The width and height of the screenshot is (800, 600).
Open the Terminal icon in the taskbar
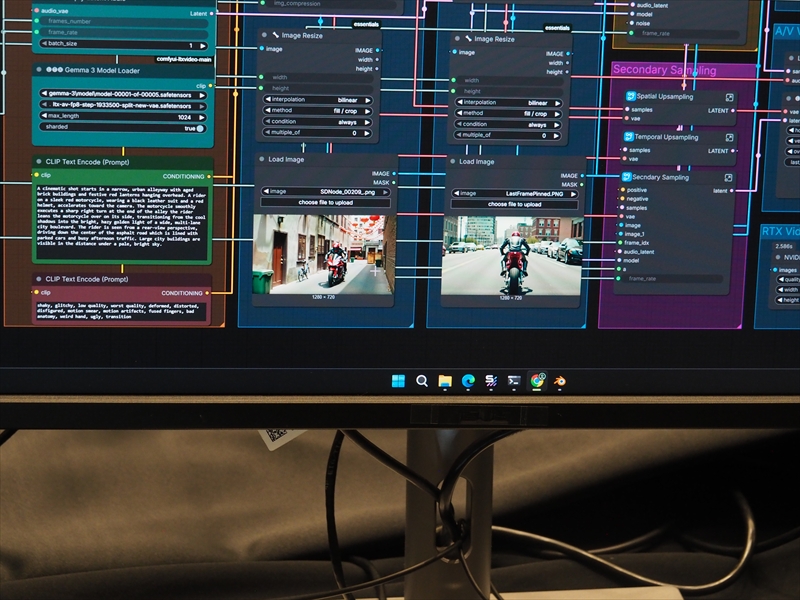[513, 381]
